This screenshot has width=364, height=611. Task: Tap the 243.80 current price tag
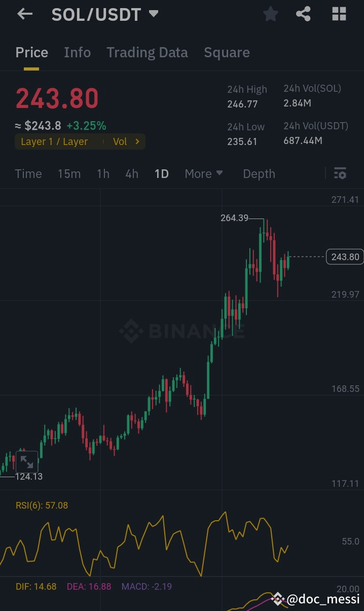[x=344, y=257]
